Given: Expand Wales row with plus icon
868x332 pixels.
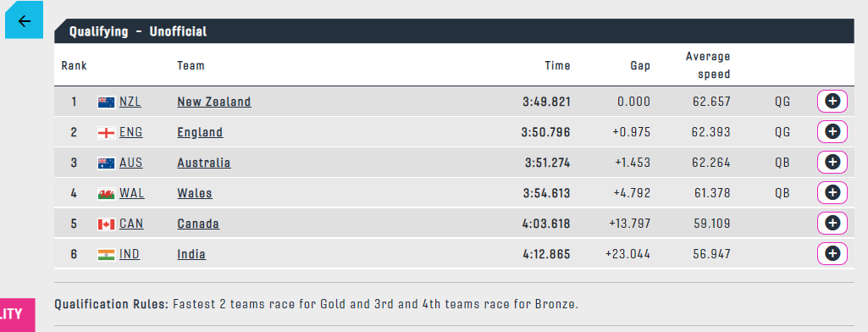Looking at the screenshot, I should pos(832,192).
